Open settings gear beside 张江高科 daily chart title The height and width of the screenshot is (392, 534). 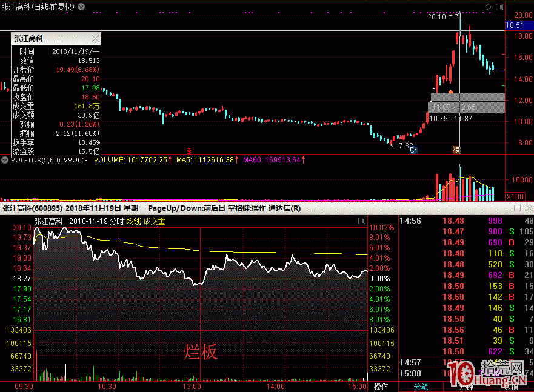tap(81, 7)
